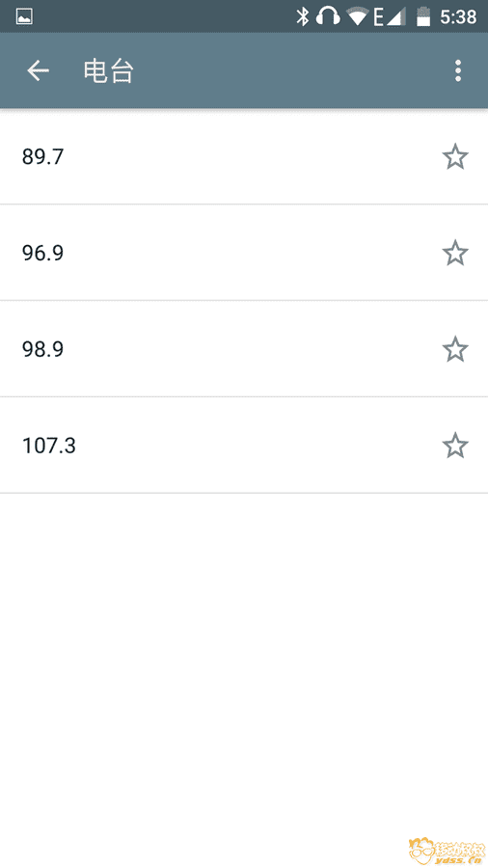Click the ydss.cn watermark logo
This screenshot has height=868, width=488.
click(447, 850)
